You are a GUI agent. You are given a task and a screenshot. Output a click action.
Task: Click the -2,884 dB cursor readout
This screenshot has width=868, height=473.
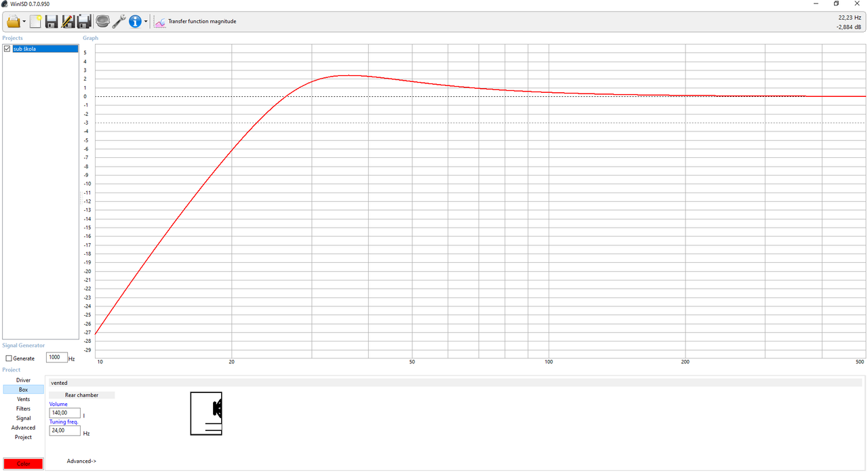click(x=848, y=28)
